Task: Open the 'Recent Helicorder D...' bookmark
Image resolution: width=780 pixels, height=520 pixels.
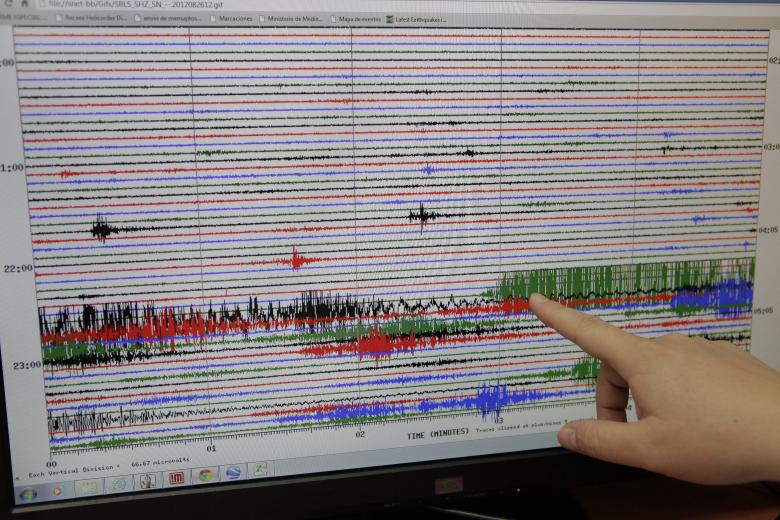Action: pyautogui.click(x=93, y=18)
